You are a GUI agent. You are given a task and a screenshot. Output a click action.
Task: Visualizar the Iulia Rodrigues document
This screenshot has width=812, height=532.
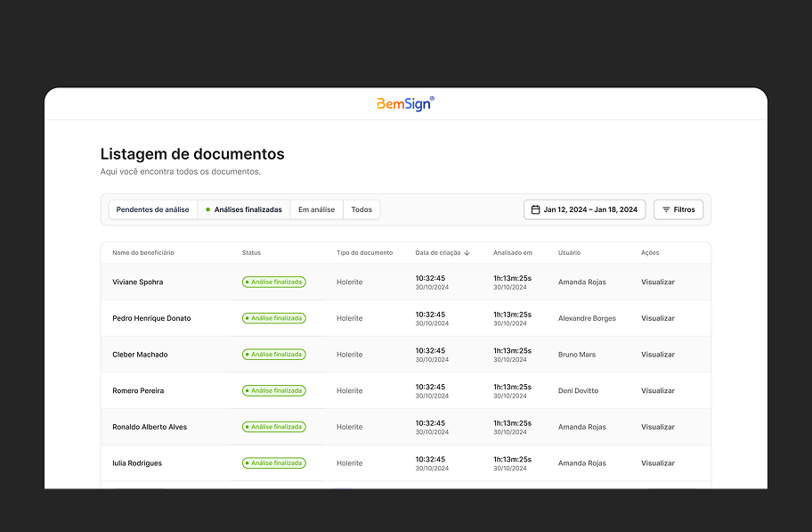click(x=658, y=463)
